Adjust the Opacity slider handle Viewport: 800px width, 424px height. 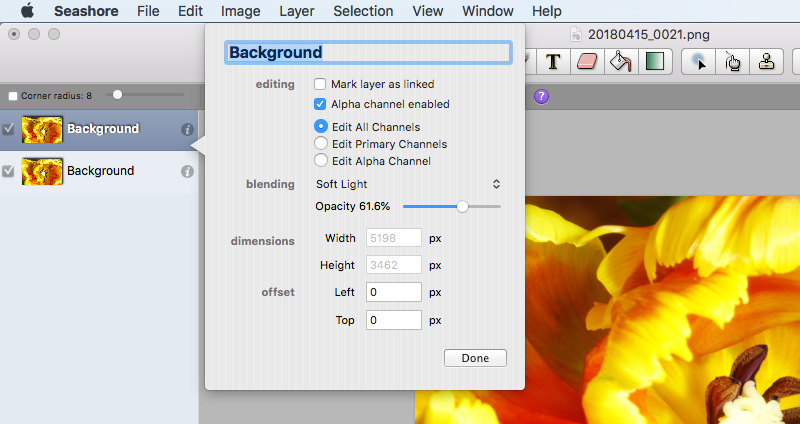(x=462, y=207)
